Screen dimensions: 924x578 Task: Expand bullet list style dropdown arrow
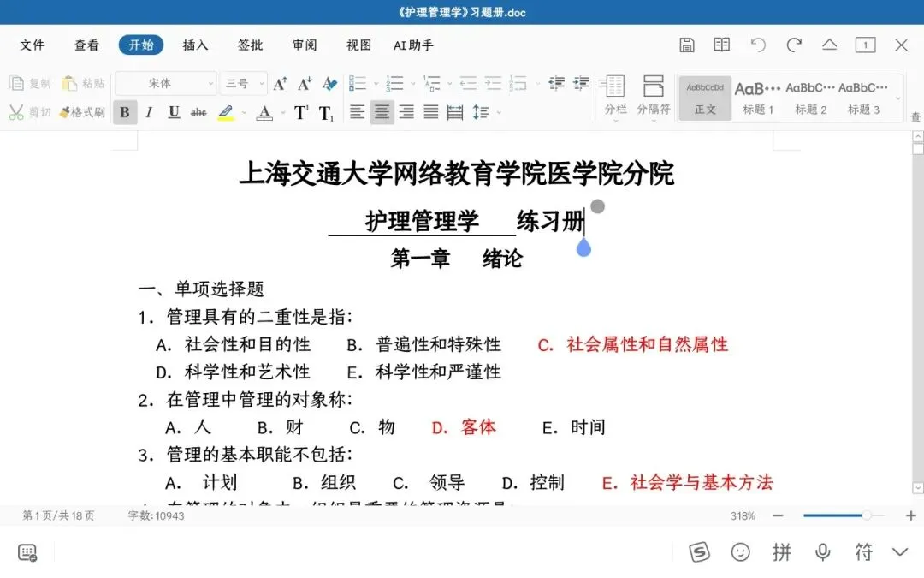click(376, 84)
